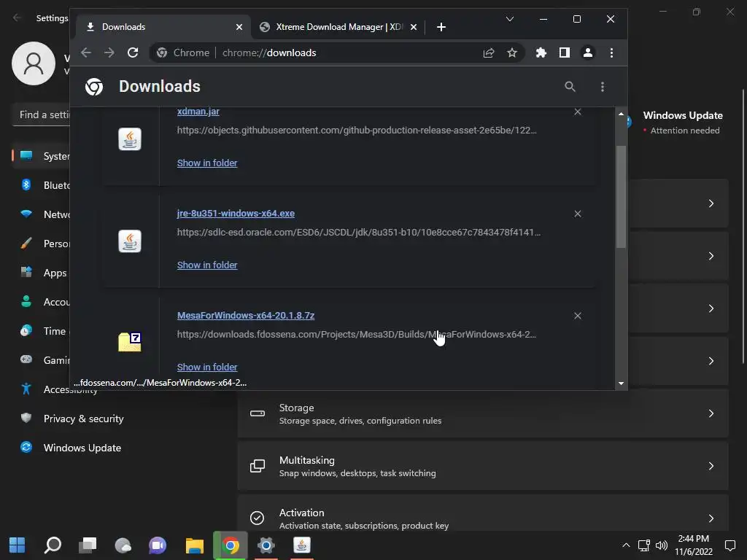Open Windows Update attention needed in Settings
Screen dimensions: 747x560
pyautogui.click(x=682, y=122)
